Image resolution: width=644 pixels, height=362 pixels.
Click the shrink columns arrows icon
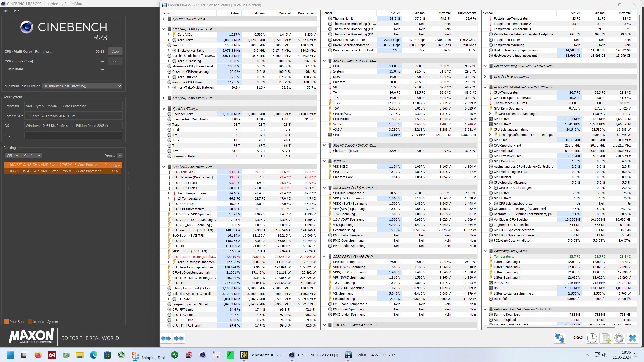click(179, 338)
